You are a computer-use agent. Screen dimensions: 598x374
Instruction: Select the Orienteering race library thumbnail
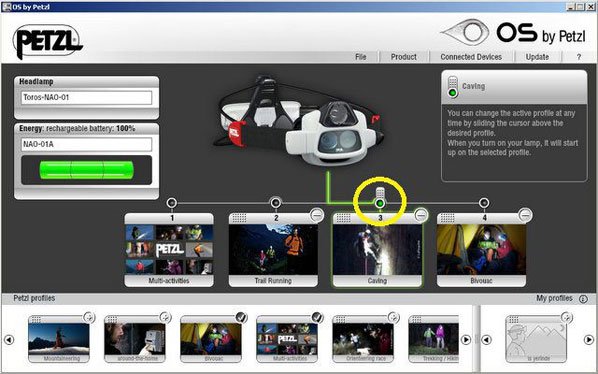(x=363, y=339)
